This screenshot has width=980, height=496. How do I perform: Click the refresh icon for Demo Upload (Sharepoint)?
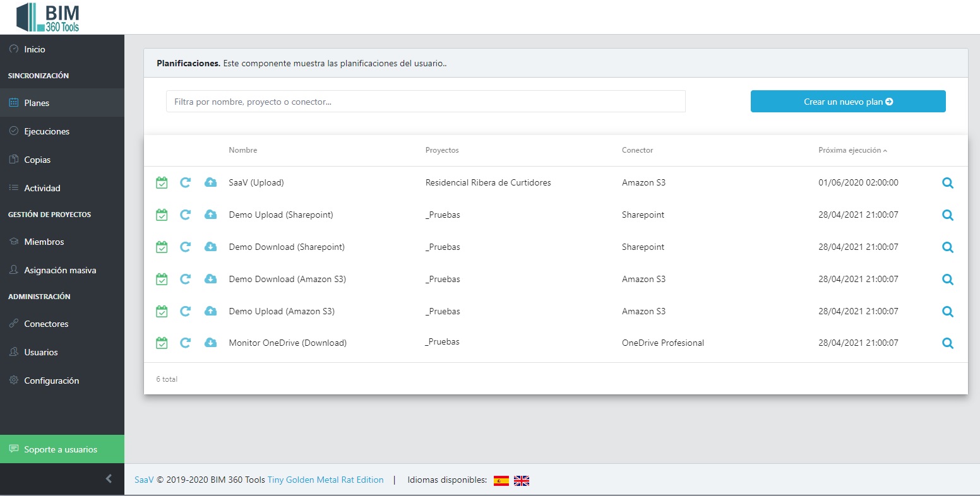pos(185,215)
